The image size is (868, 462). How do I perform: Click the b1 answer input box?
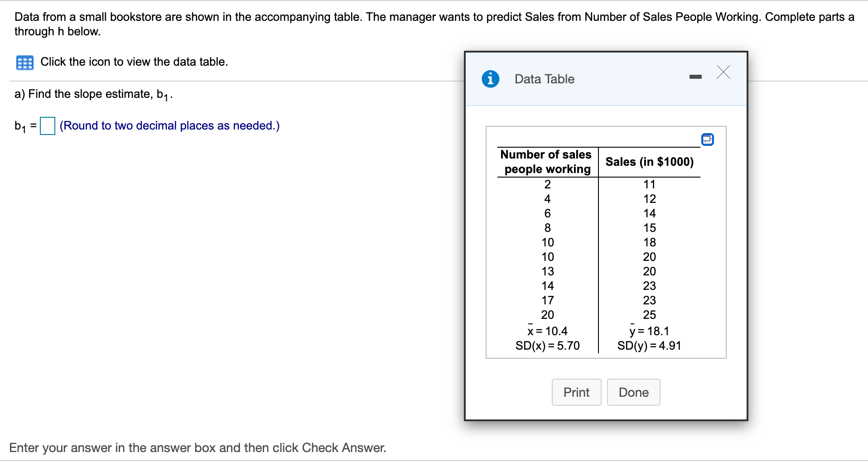pyautogui.click(x=48, y=126)
